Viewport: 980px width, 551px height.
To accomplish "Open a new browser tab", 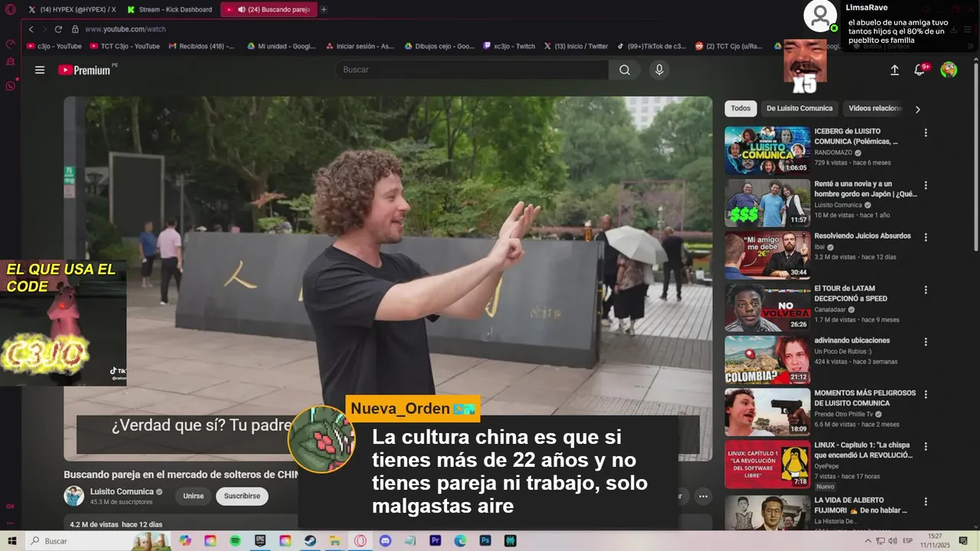I will click(324, 9).
